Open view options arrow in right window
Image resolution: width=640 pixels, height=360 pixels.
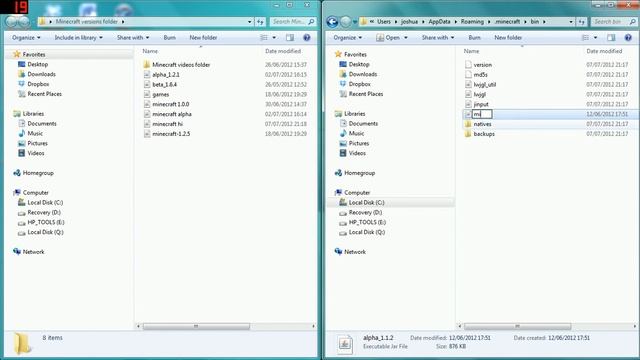595,38
